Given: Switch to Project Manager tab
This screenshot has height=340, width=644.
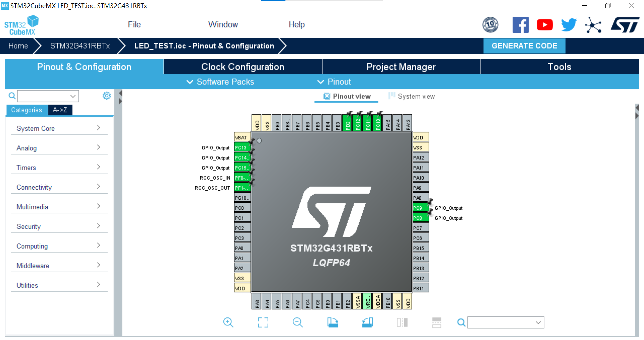Looking at the screenshot, I should [x=401, y=67].
